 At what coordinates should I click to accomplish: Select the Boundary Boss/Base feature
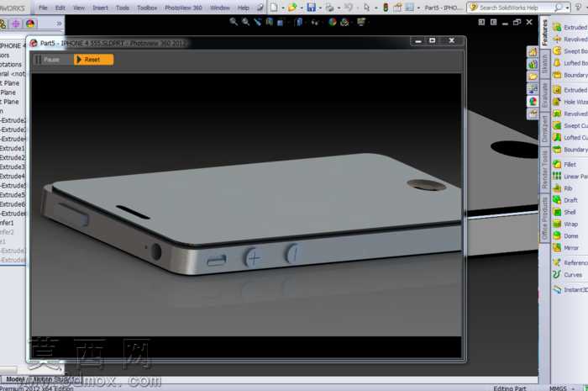pyautogui.click(x=570, y=75)
